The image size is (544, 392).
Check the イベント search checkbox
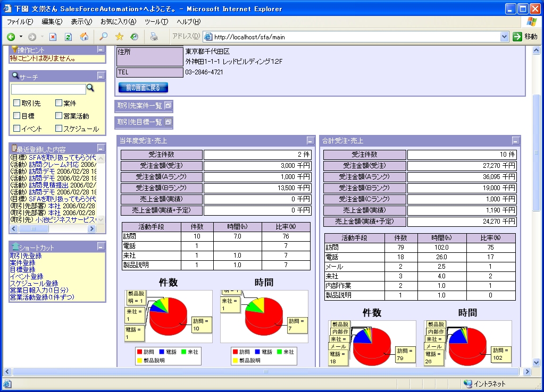click(x=16, y=129)
